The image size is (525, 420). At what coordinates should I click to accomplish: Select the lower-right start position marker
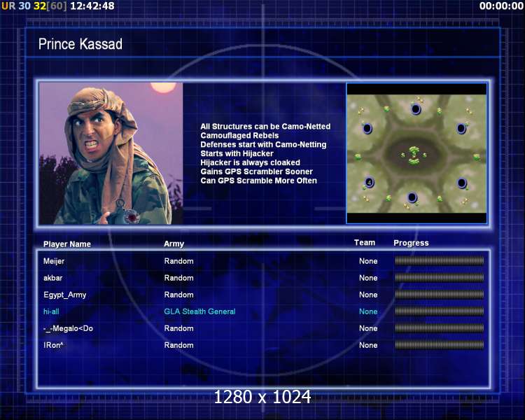point(462,183)
